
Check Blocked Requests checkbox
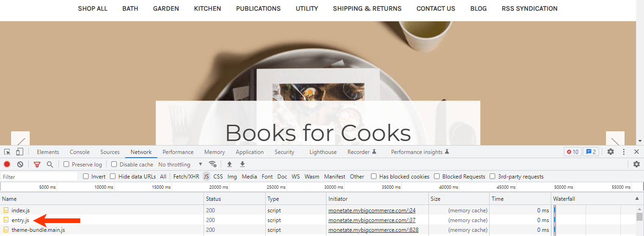point(437,176)
